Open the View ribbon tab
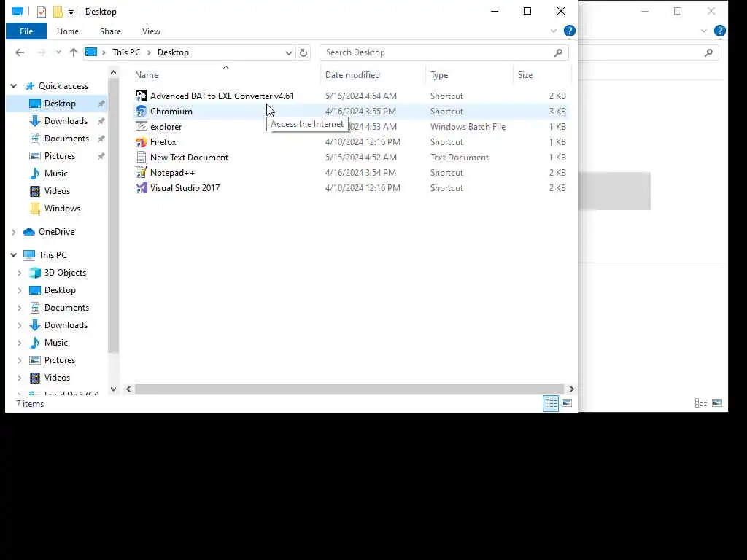The image size is (747, 560). (x=151, y=31)
